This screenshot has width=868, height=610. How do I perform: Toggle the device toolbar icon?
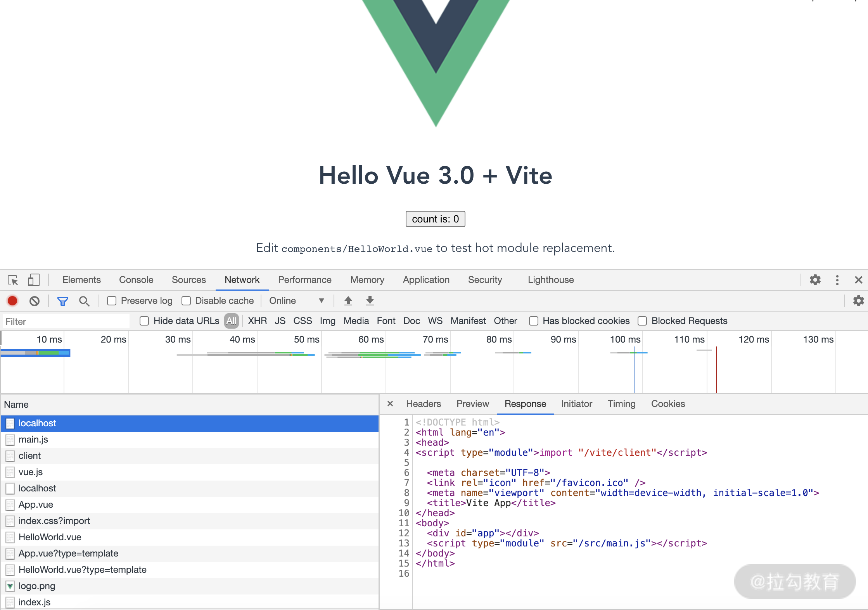(33, 280)
